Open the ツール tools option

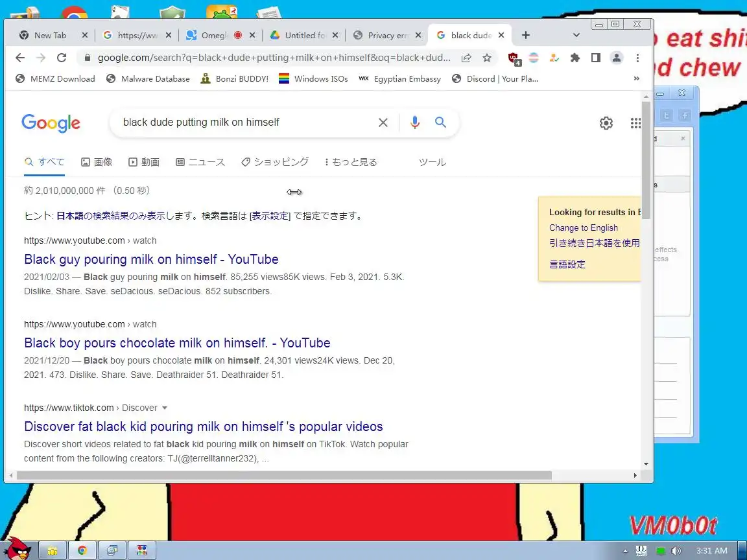(x=432, y=163)
